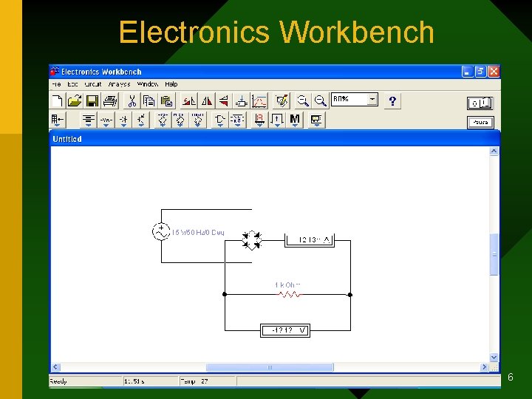The height and width of the screenshot is (399, 532).
Task: Click the 15 V/50 Hz source label
Action: click(x=198, y=233)
